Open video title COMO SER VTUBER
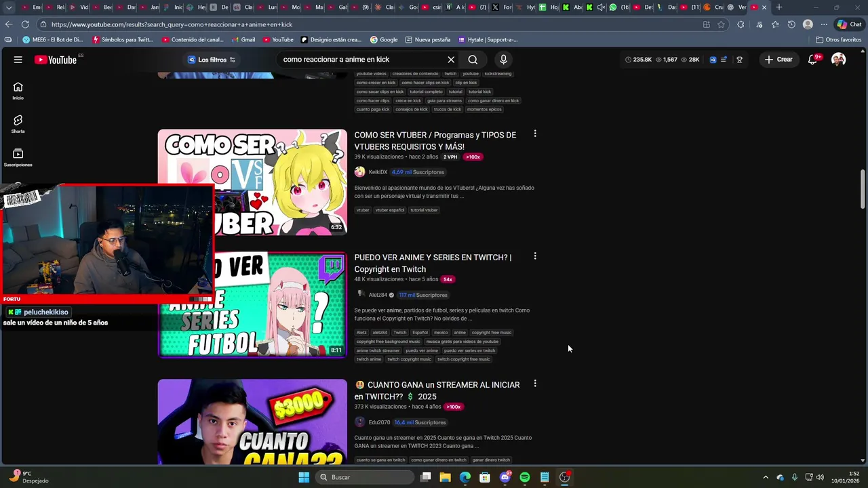 435,141
